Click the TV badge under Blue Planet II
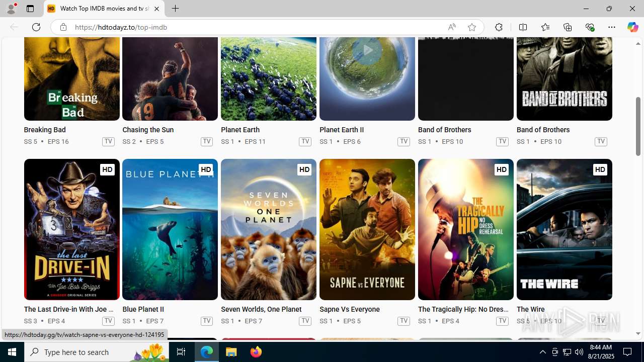 pyautogui.click(x=207, y=321)
